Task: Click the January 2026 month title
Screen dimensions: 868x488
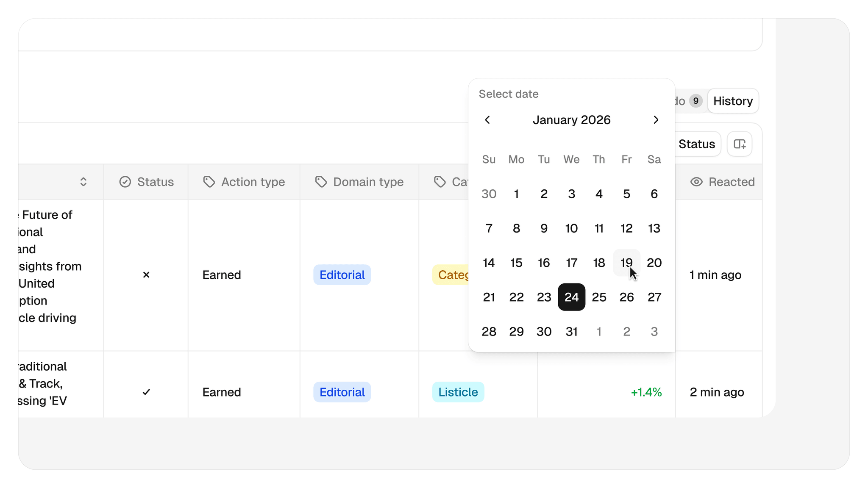Action: 571,120
